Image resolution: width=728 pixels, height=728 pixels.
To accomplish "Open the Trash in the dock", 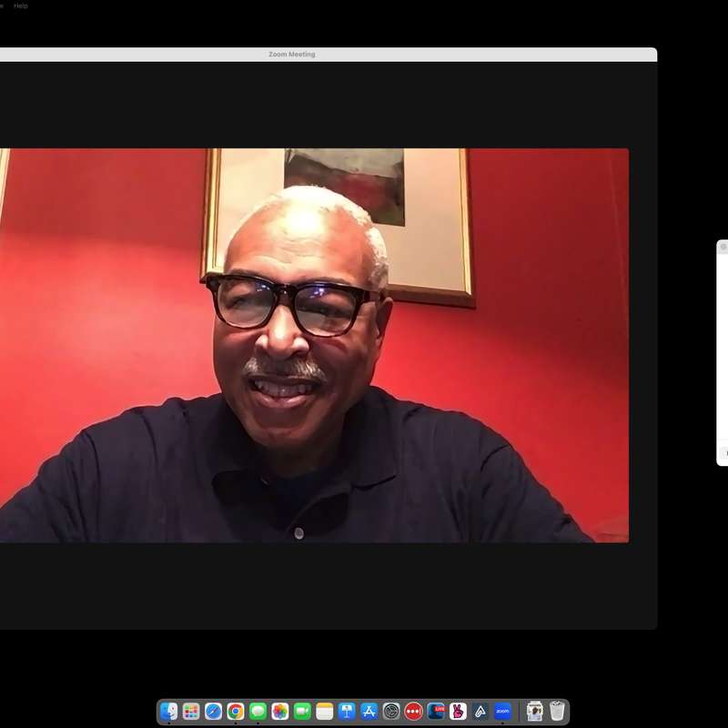I will pyautogui.click(x=557, y=712).
